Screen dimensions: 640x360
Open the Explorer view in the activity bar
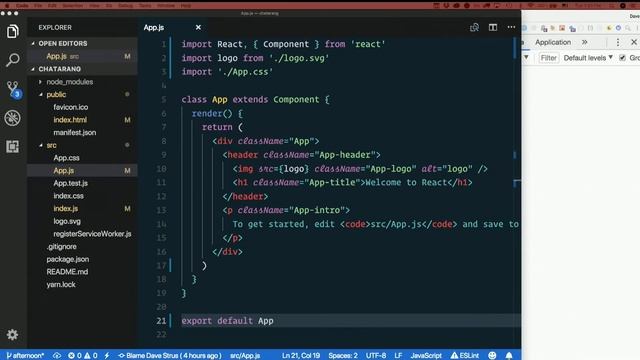click(x=13, y=31)
